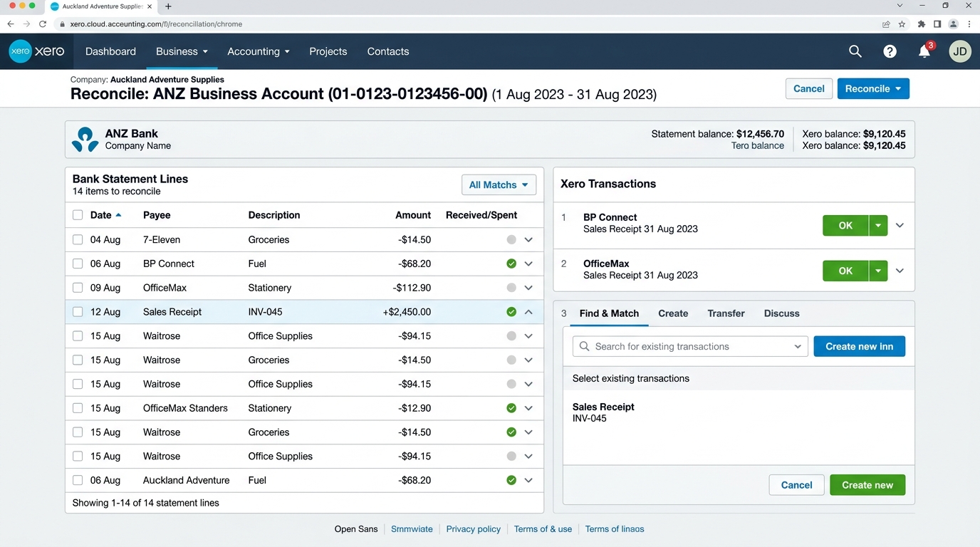Click the green check on OfficeMax Standers row
The width and height of the screenshot is (980, 547).
click(x=511, y=408)
